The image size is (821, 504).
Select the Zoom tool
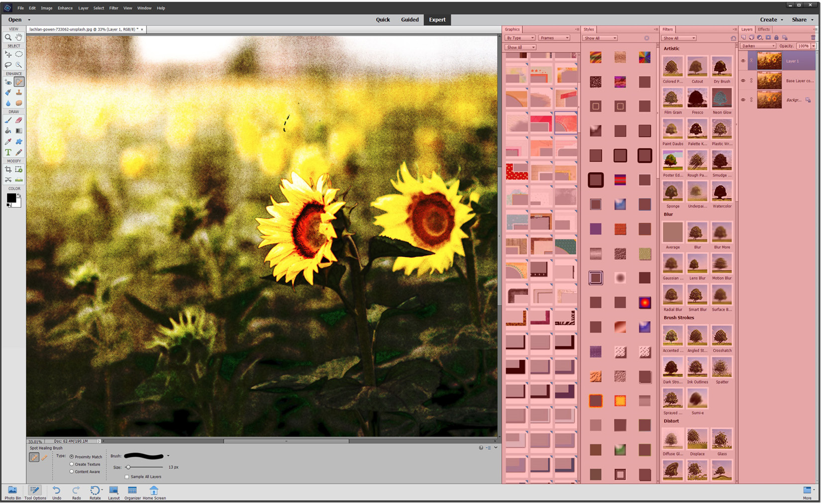point(8,37)
